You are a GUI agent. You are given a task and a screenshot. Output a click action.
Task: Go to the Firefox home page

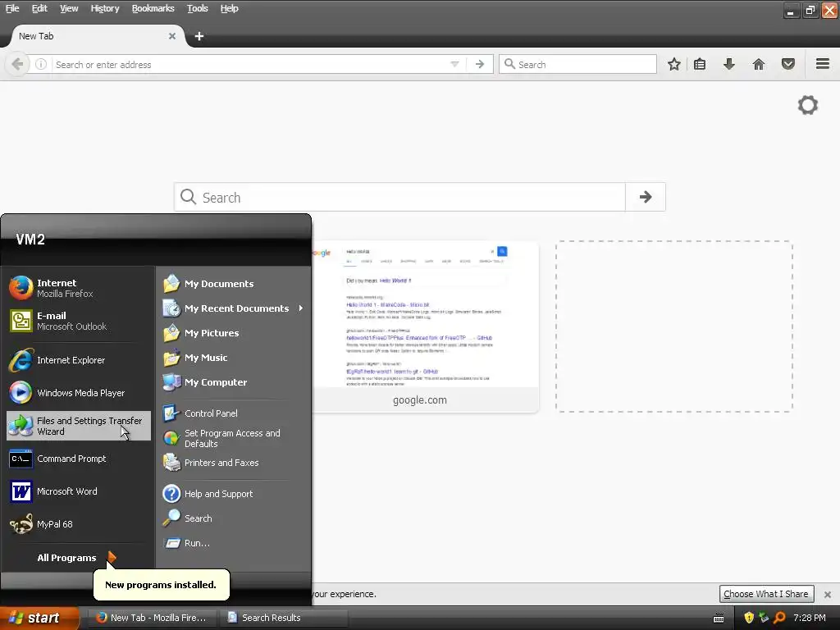pos(759,64)
